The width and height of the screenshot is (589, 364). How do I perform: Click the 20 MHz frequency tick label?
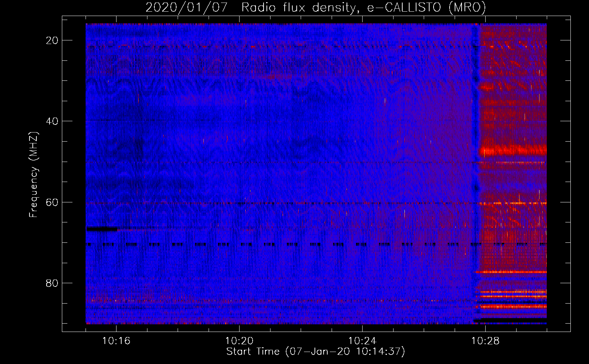click(x=52, y=40)
